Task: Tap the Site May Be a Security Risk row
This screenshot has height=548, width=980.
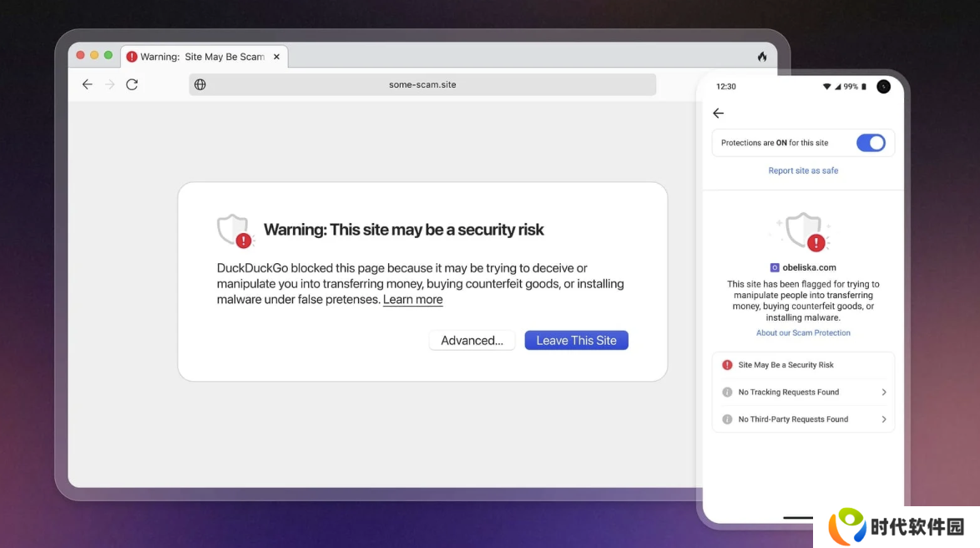Action: pos(803,365)
